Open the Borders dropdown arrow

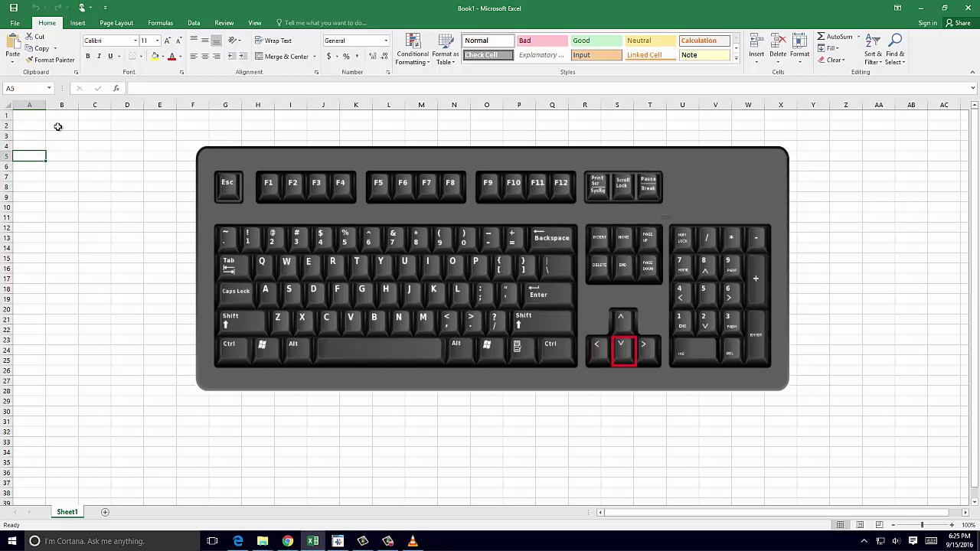click(142, 57)
